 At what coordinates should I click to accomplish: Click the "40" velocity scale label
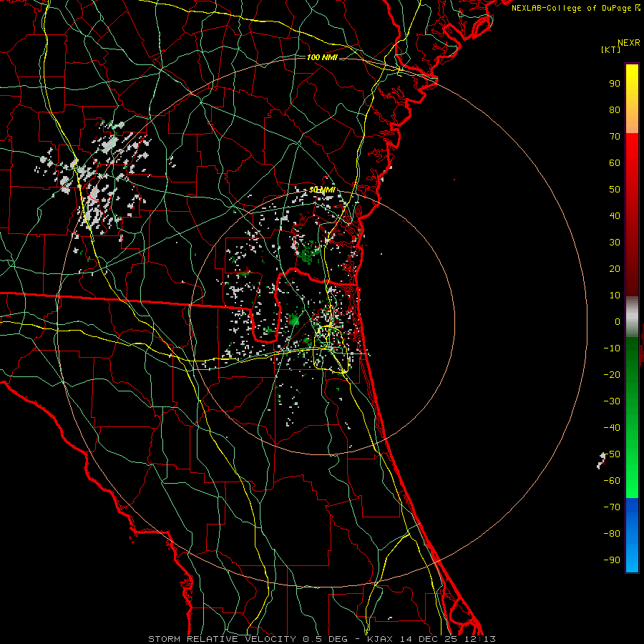(615, 216)
